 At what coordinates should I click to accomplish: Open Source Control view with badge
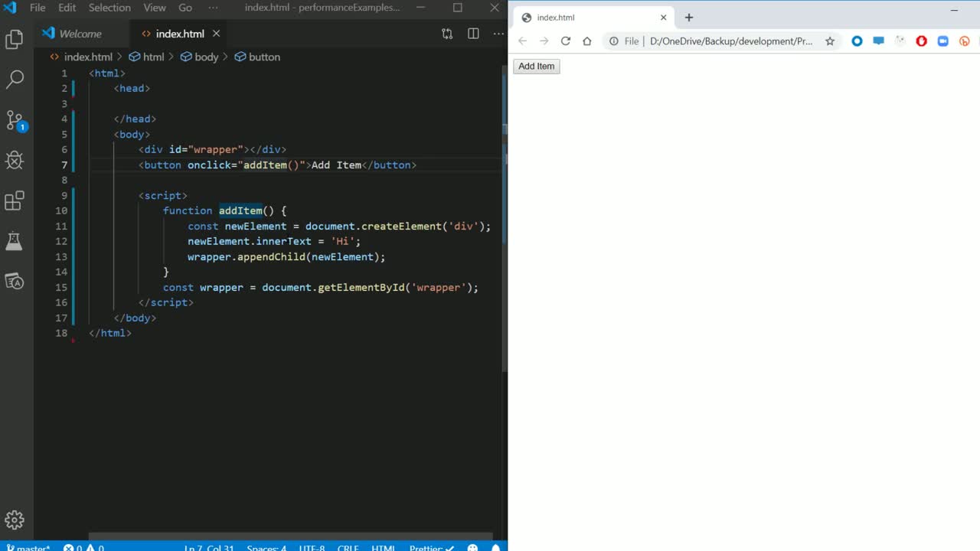point(15,120)
